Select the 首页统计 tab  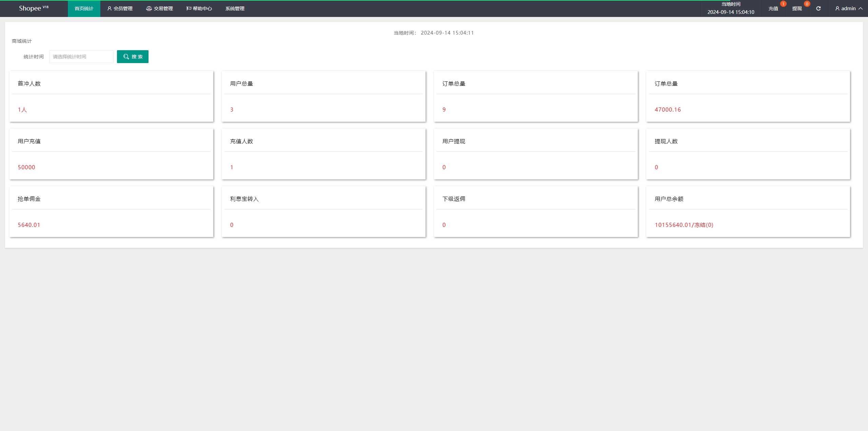[x=84, y=8]
